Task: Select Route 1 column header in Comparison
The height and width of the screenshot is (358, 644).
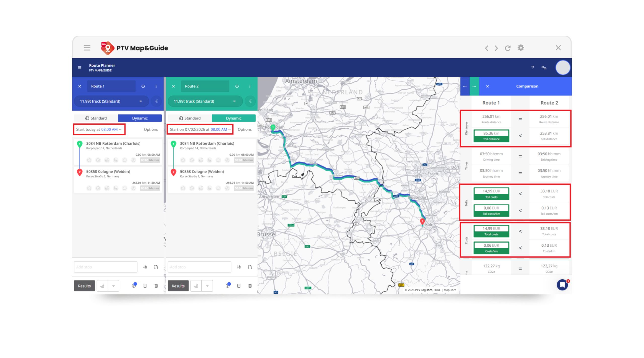Action: tap(491, 103)
